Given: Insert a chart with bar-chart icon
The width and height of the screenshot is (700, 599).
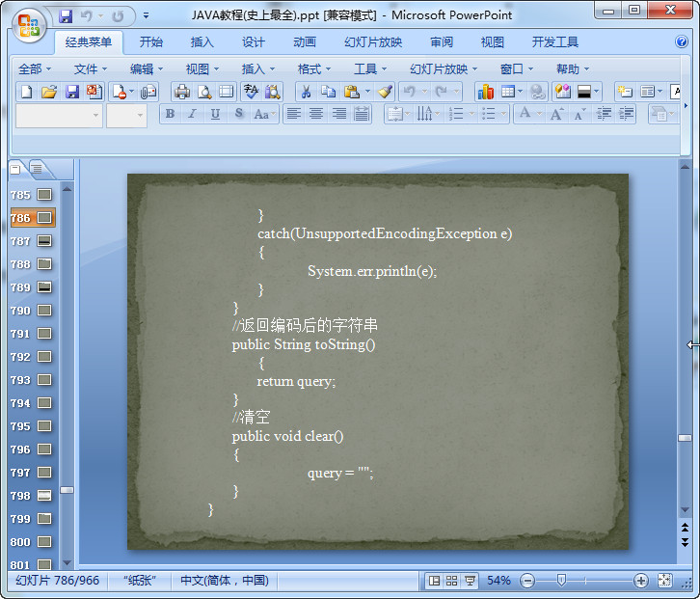Looking at the screenshot, I should (x=486, y=92).
